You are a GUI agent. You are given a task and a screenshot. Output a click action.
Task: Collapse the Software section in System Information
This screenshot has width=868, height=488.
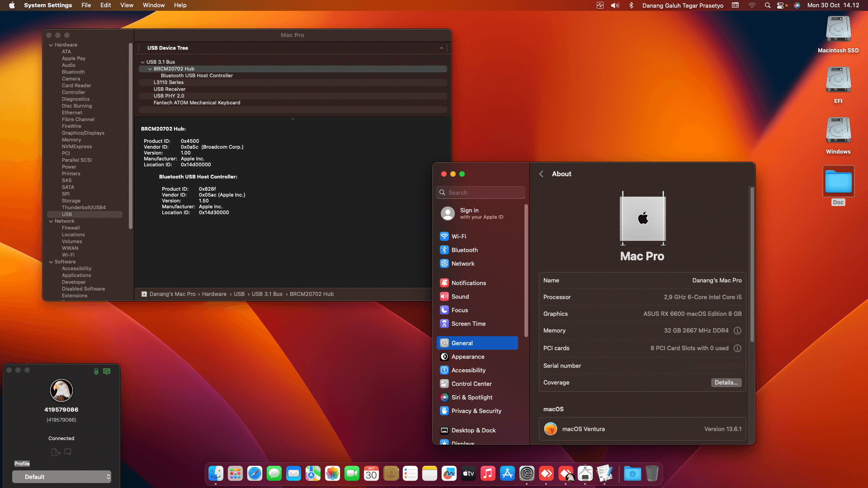pyautogui.click(x=51, y=262)
